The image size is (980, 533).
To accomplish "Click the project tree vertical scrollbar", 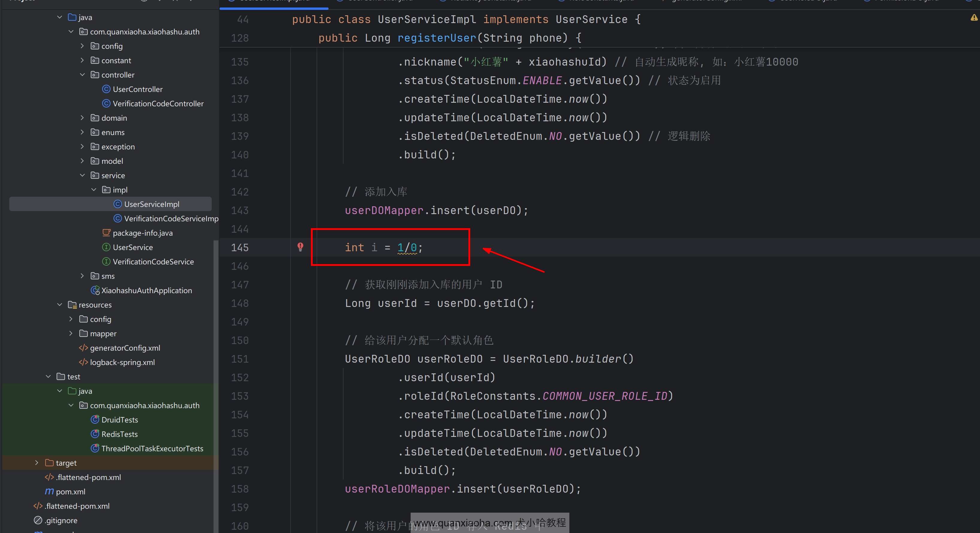I will 216,381.
